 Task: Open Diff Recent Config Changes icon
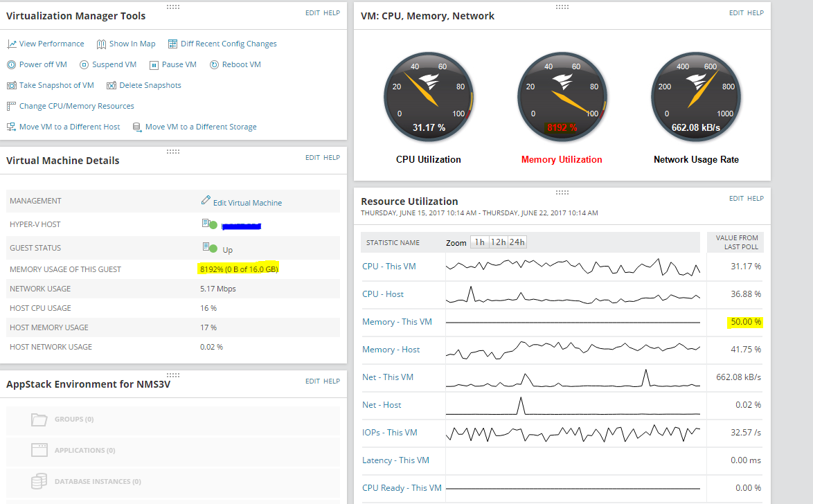tap(172, 44)
